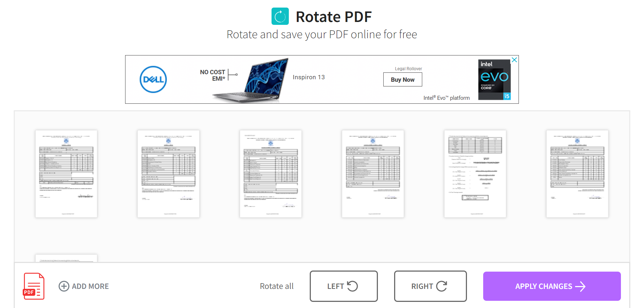Click 'Intel Evo platform' text in ad
This screenshot has height=308, width=644.
tap(446, 98)
